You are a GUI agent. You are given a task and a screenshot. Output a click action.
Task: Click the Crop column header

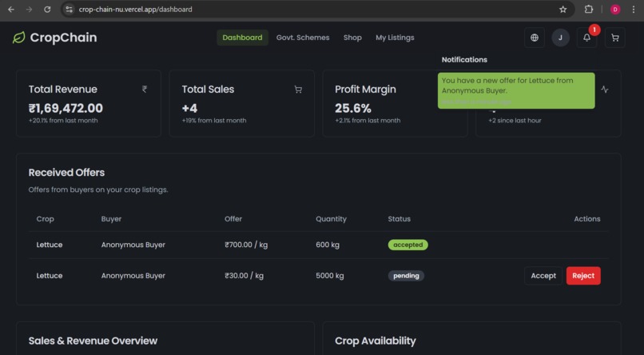[46, 219]
